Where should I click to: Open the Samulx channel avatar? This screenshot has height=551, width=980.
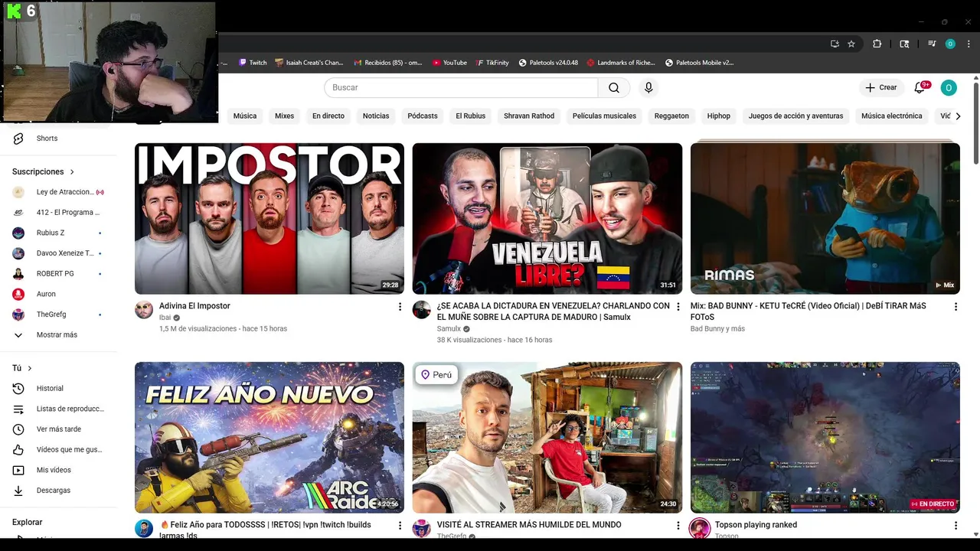422,309
